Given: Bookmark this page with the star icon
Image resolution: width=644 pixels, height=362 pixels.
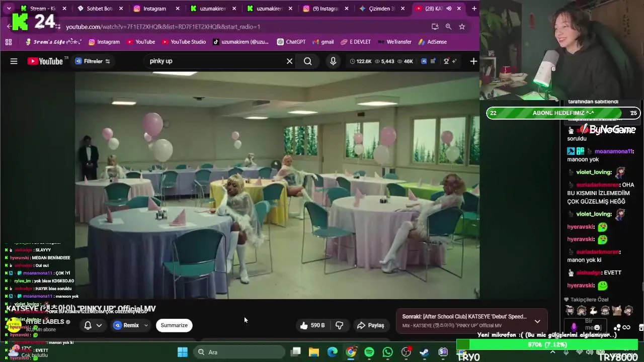Looking at the screenshot, I should coord(462,27).
